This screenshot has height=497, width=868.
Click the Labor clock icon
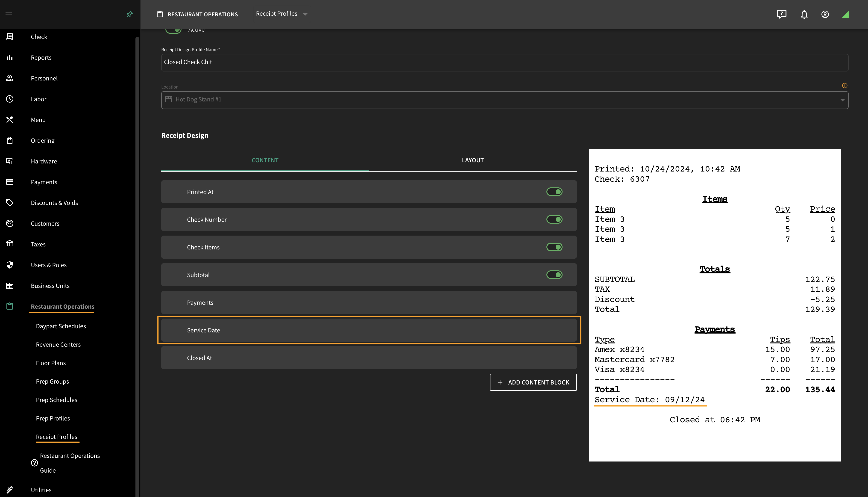10,99
